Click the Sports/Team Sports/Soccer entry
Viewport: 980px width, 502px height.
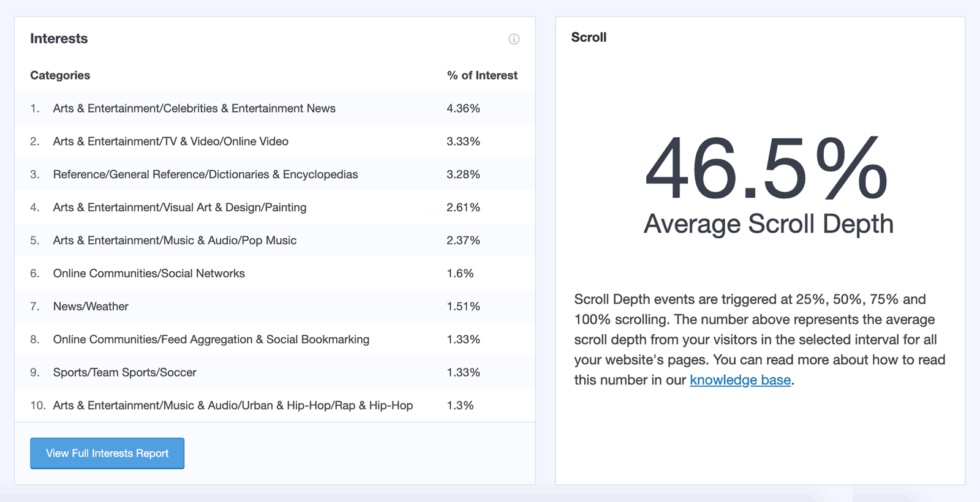pos(124,372)
